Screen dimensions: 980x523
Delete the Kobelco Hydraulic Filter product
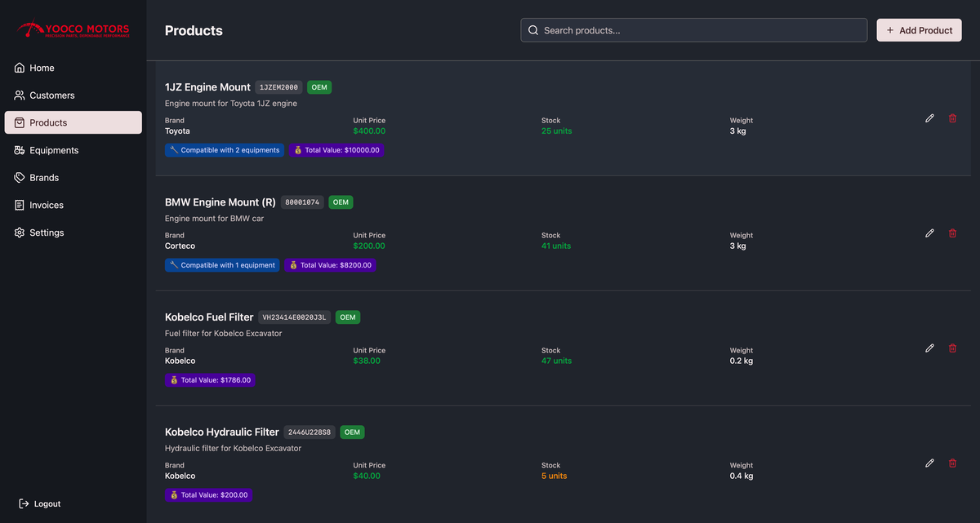[952, 463]
